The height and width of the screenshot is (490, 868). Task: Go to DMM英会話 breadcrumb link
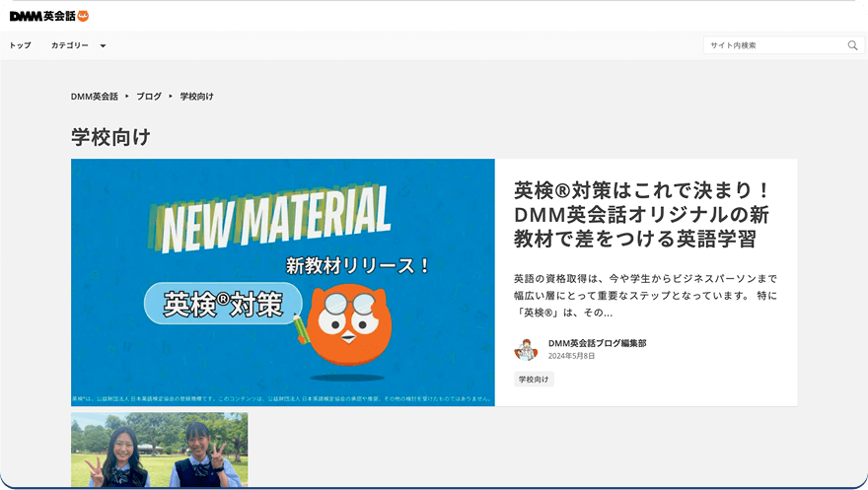click(94, 97)
